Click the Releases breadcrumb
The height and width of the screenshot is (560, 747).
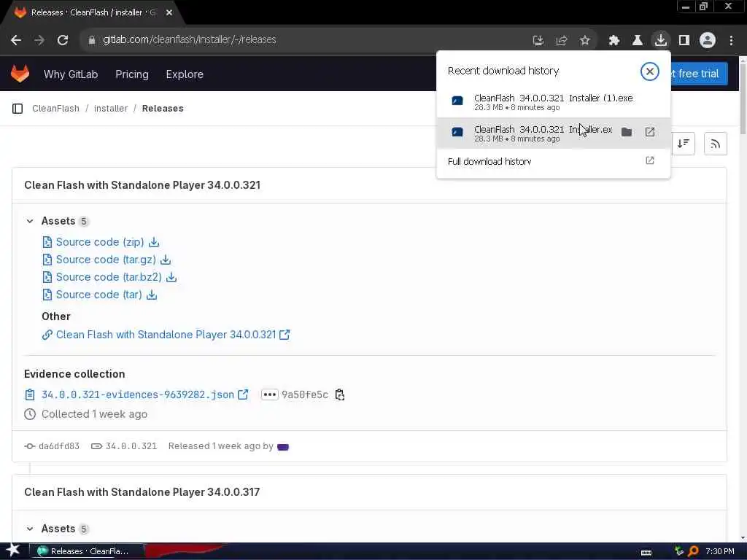pyautogui.click(x=163, y=109)
